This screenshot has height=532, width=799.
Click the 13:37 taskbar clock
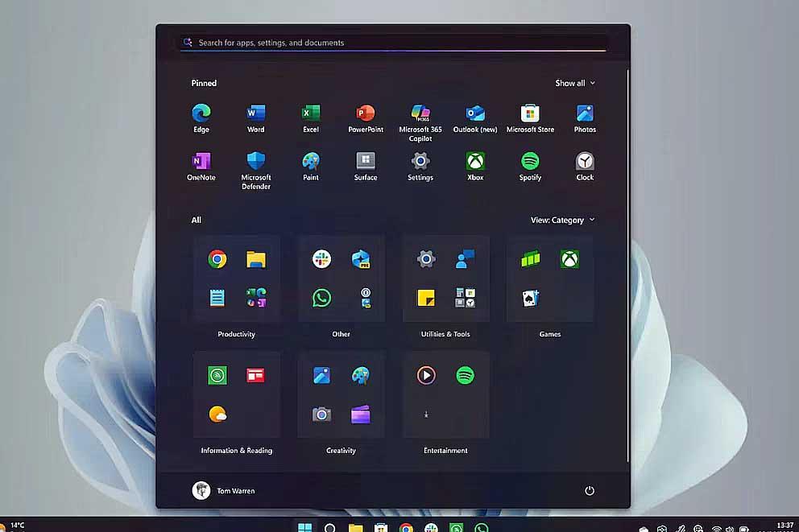coord(785,526)
